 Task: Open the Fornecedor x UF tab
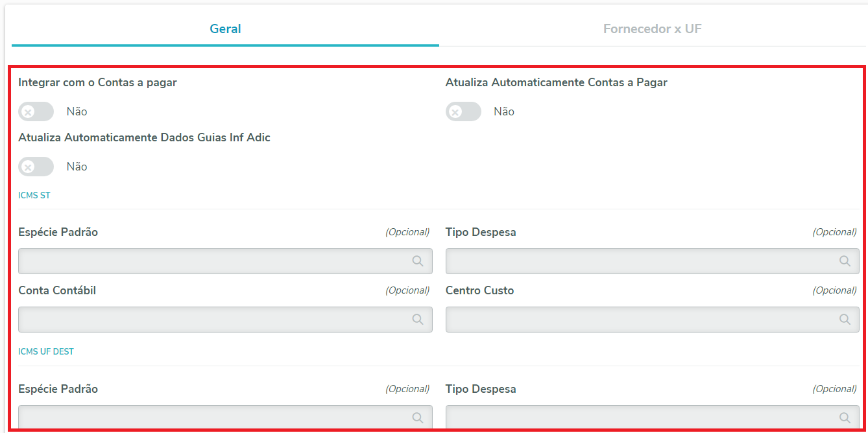[652, 29]
